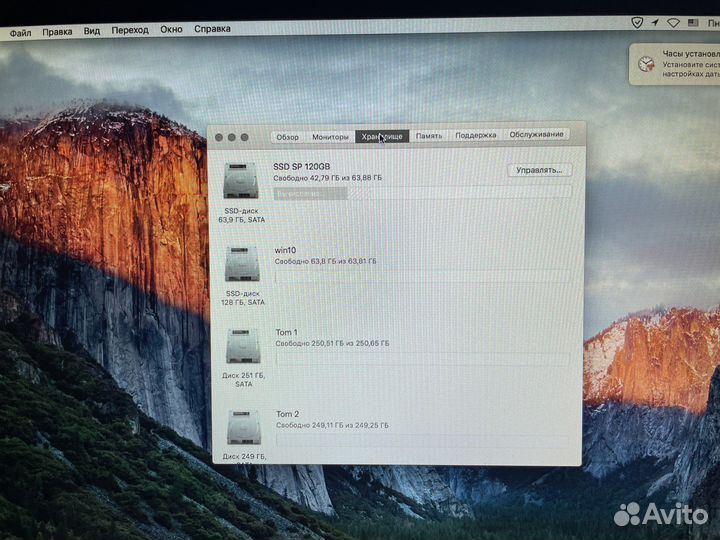Open the Справка menu
Screen dimensions: 720x540
click(x=212, y=29)
